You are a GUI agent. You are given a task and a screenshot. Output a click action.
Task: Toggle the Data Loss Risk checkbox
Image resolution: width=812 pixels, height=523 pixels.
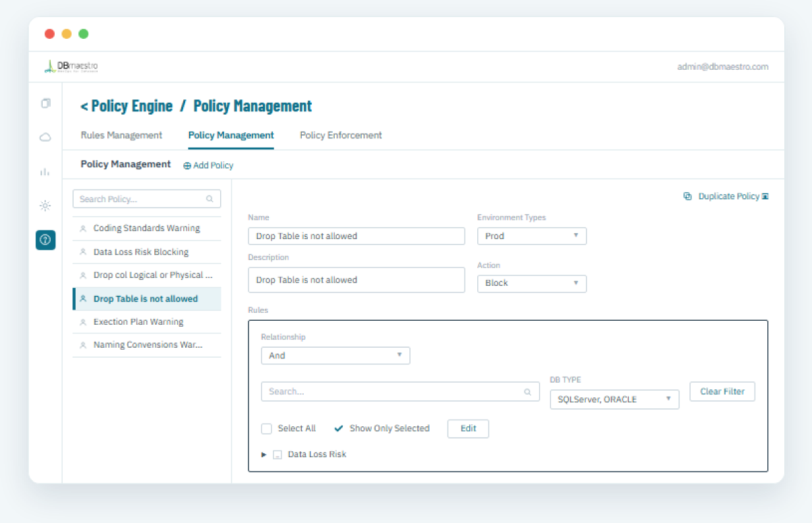tap(277, 454)
